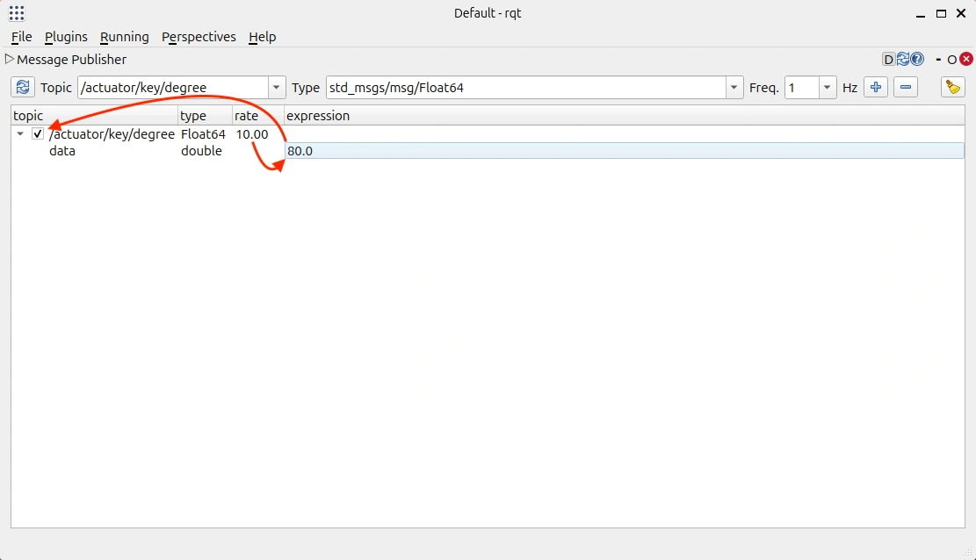Screen dimensions: 976x560
Task: Click the 'type' column header
Action: point(206,116)
